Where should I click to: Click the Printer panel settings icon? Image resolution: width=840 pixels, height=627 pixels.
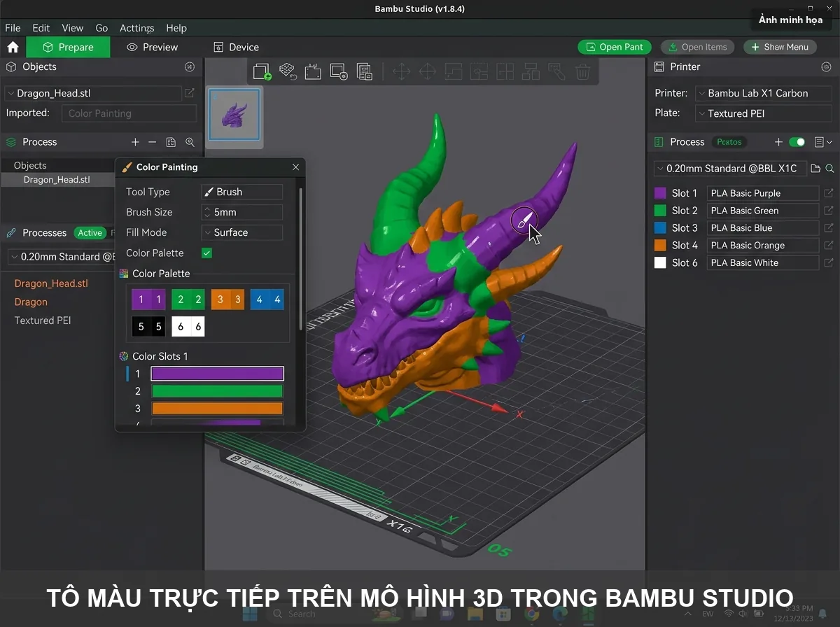tap(826, 67)
